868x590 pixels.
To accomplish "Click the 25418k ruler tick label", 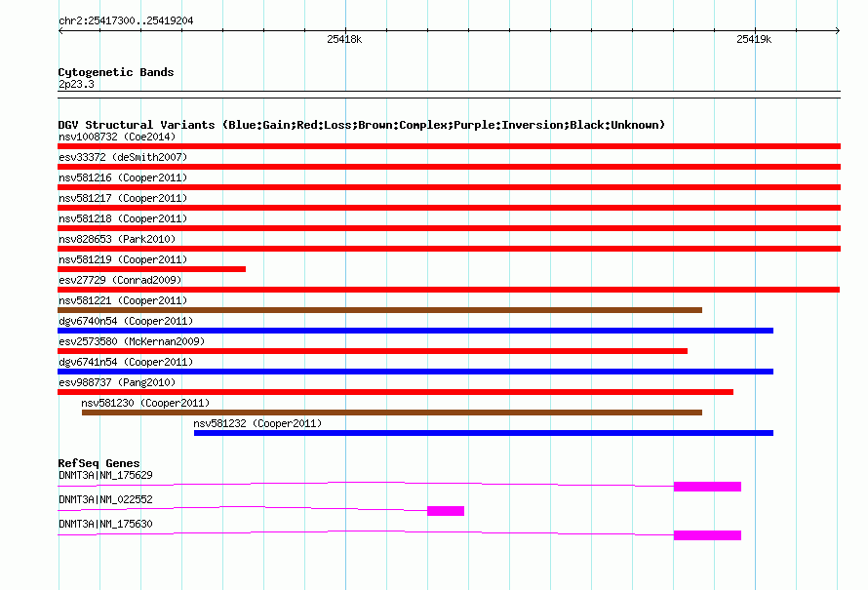I will [344, 39].
